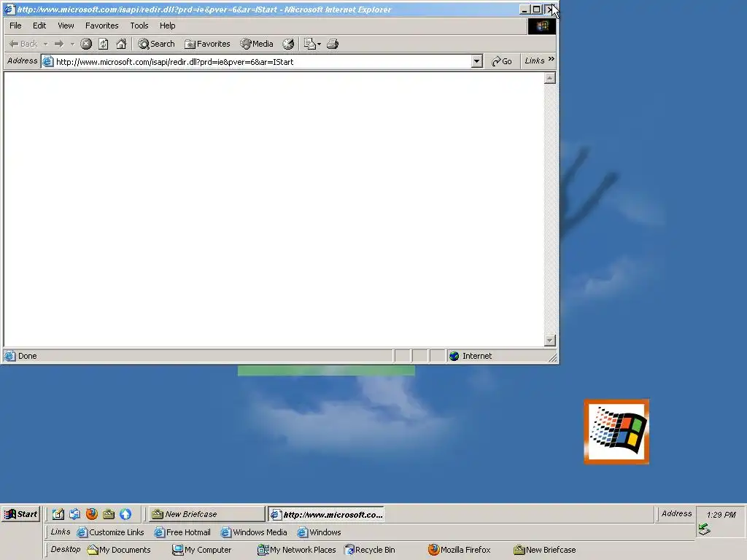Click the IE window title bar icon
747x560 pixels.
coord(9,9)
